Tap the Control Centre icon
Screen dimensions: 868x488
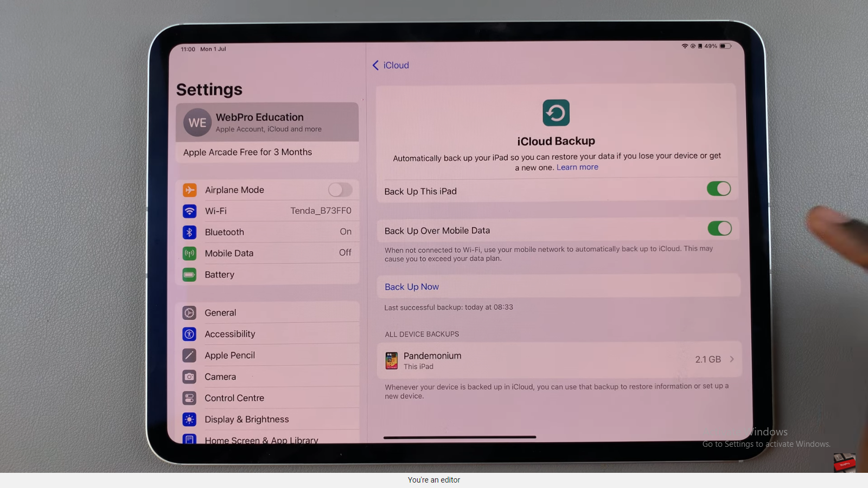point(189,398)
